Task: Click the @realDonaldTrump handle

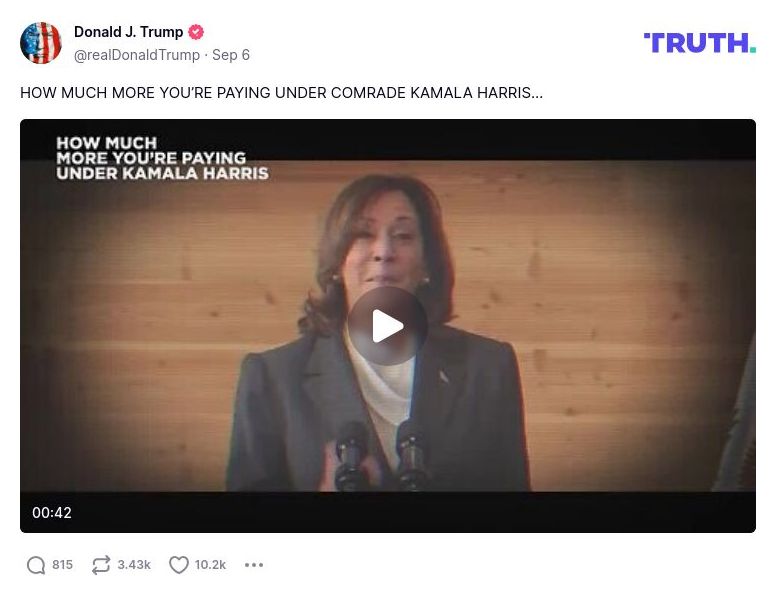Action: pos(137,55)
